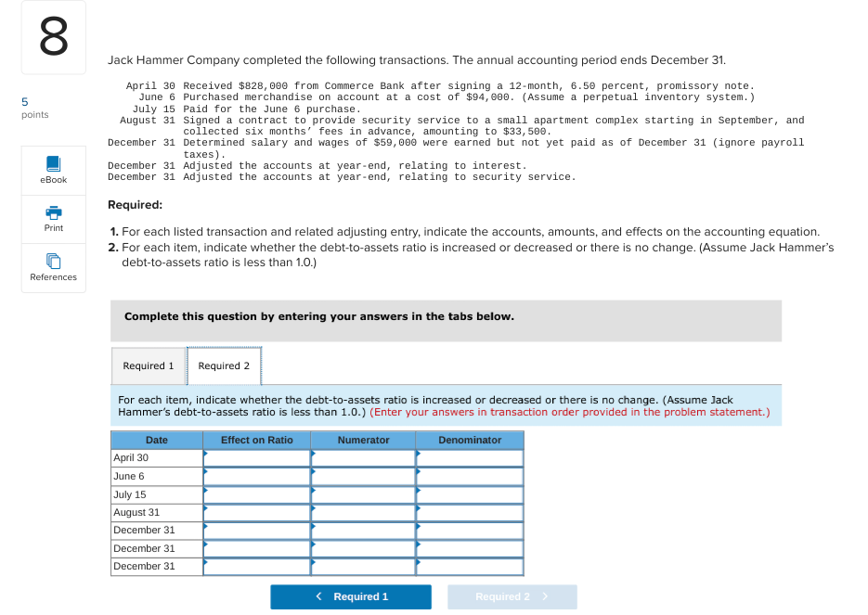Click the April 30 date cell

[157, 458]
